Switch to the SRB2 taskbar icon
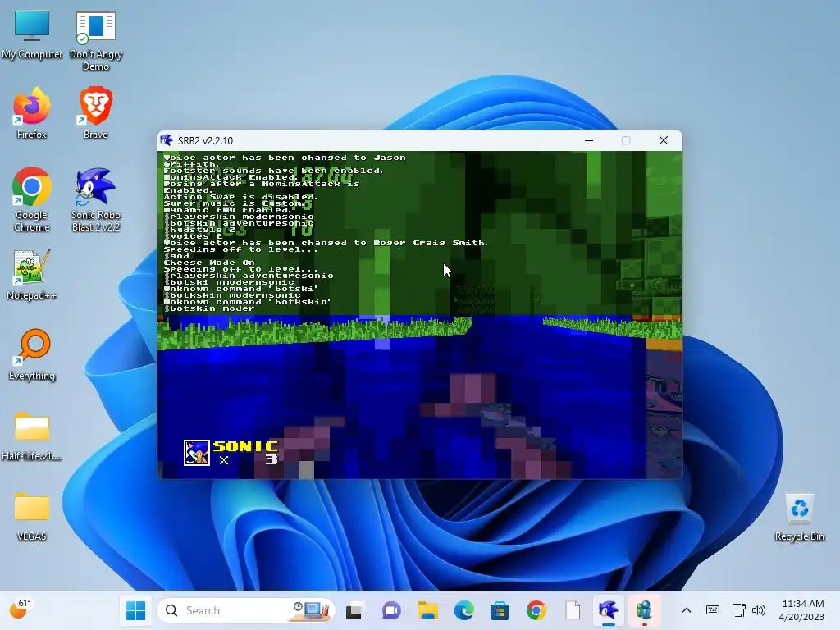 (x=609, y=610)
